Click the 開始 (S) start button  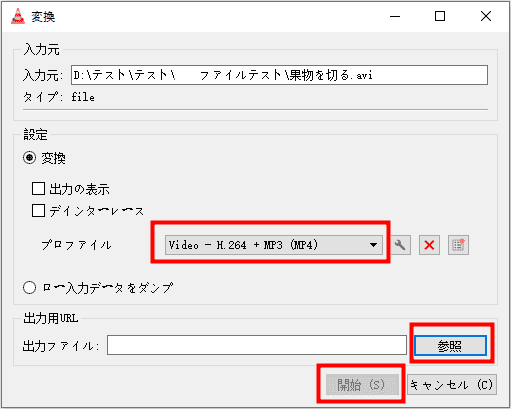[362, 385]
